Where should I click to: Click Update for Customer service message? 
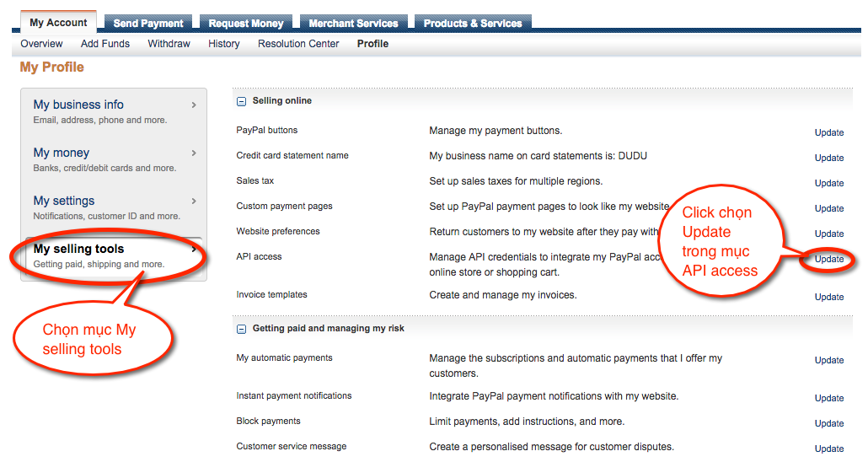[828, 449]
